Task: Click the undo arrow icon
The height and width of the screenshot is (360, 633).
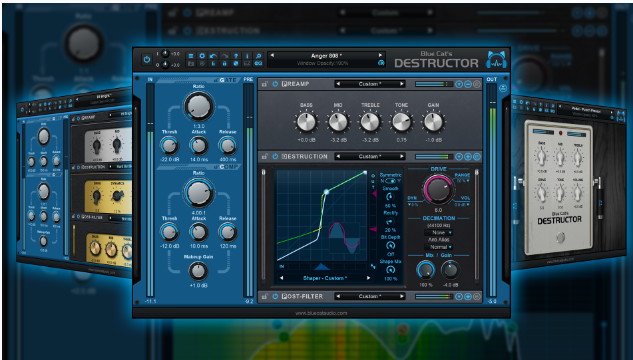Action: (214, 56)
